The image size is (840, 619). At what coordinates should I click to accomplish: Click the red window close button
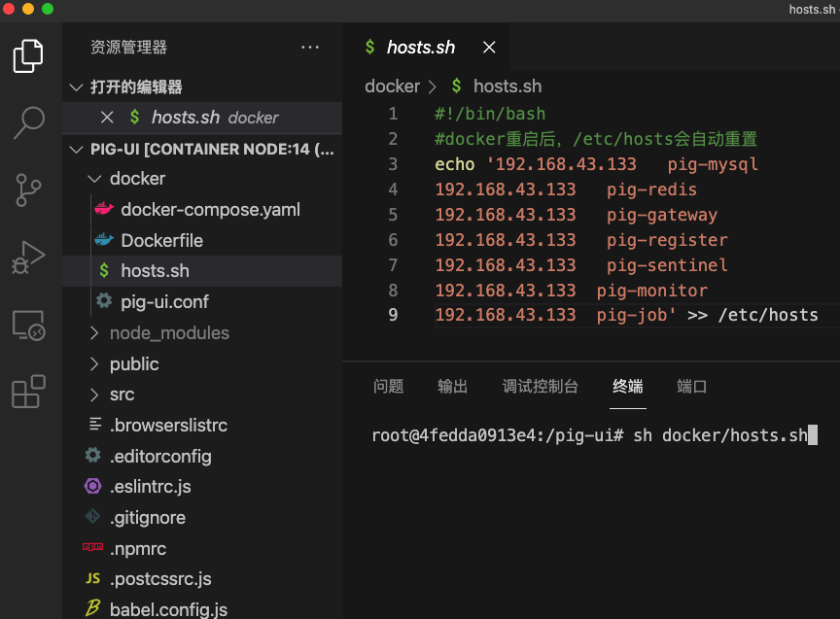[x=9, y=9]
